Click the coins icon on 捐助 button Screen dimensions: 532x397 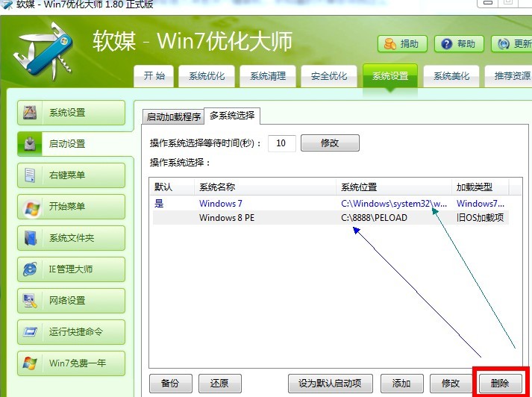[x=389, y=44]
